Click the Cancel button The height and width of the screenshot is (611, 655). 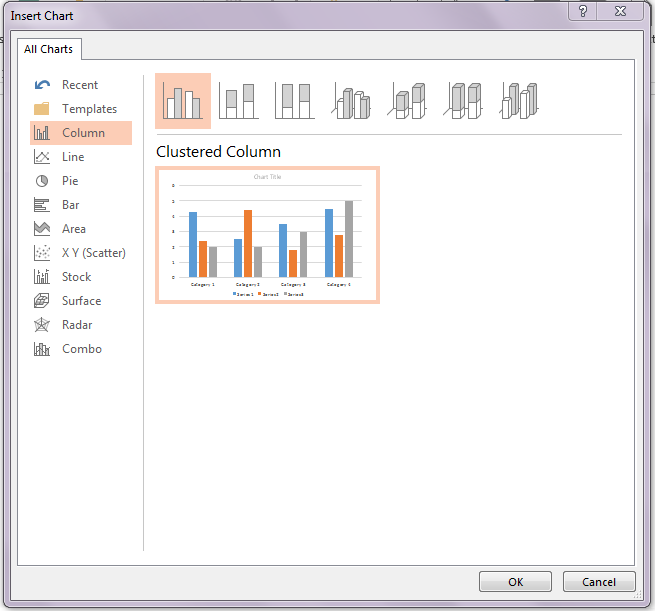[x=599, y=582]
